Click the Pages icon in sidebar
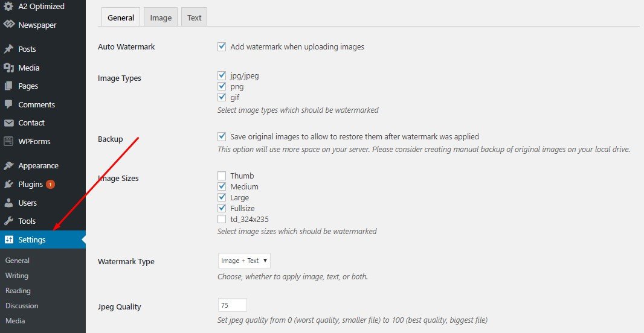Viewport: 644px width, 333px height. [8, 86]
